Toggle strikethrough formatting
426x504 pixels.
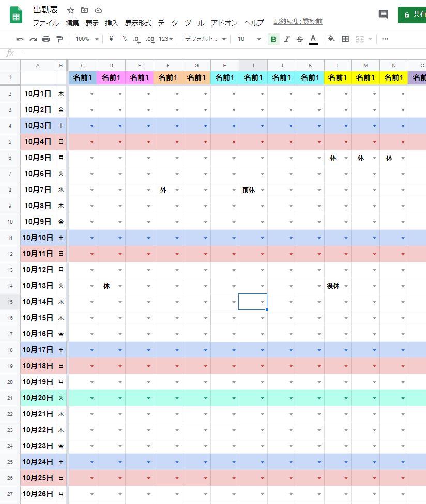pos(300,39)
